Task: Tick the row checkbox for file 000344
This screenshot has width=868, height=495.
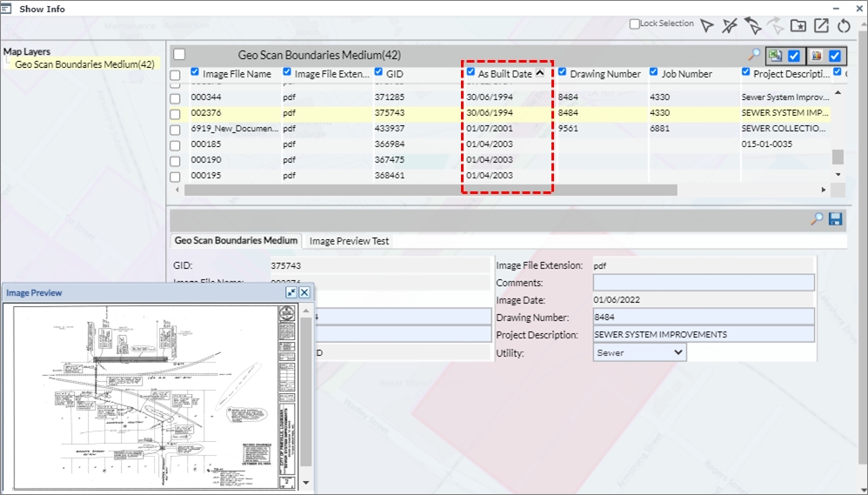Action: (175, 97)
